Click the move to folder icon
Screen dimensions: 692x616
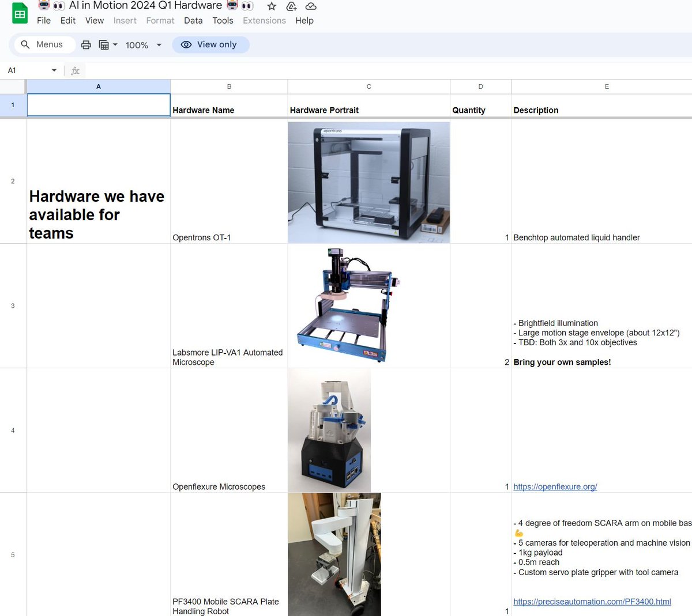[x=291, y=6]
